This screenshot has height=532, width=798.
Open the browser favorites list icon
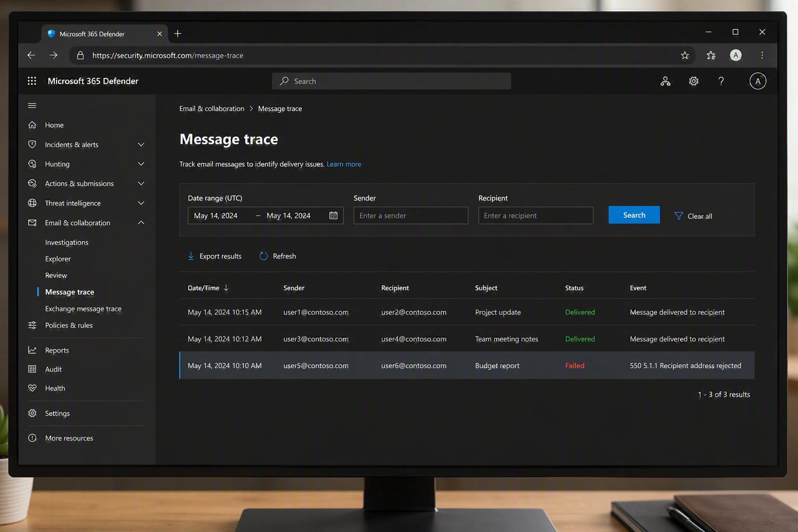(x=711, y=55)
